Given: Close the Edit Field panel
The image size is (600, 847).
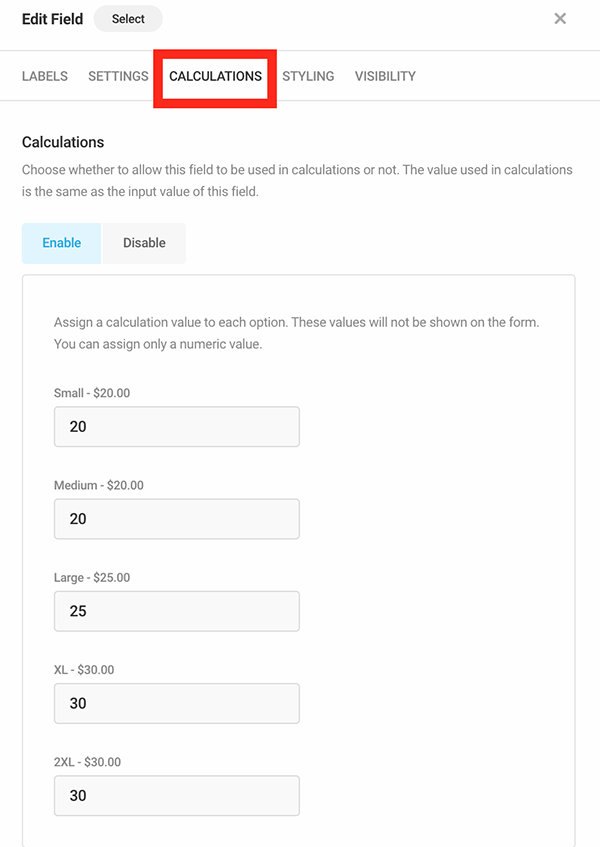Looking at the screenshot, I should tap(560, 18).
